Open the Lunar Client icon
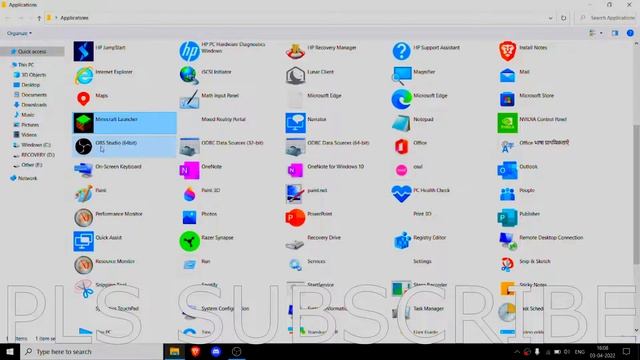The height and width of the screenshot is (360, 640). click(x=295, y=75)
